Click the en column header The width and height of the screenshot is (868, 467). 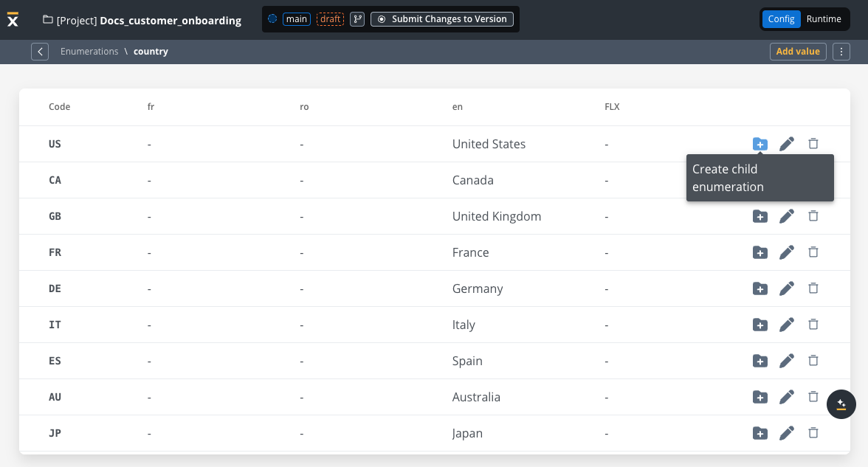pos(458,107)
